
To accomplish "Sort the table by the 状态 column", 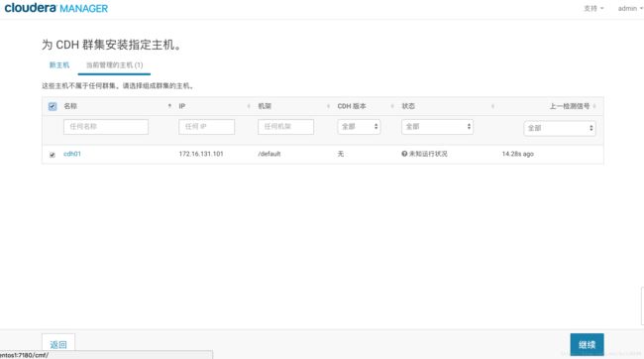I will pos(408,106).
